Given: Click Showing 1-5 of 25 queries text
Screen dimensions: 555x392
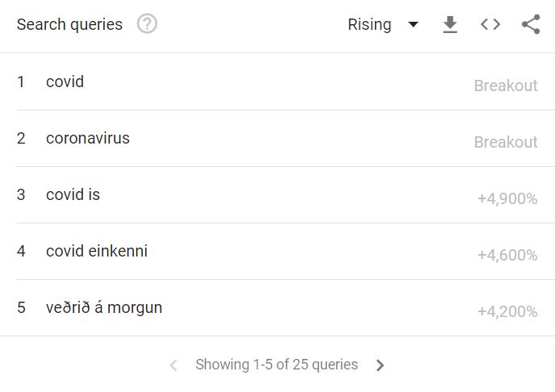Looking at the screenshot, I should click(x=277, y=365).
